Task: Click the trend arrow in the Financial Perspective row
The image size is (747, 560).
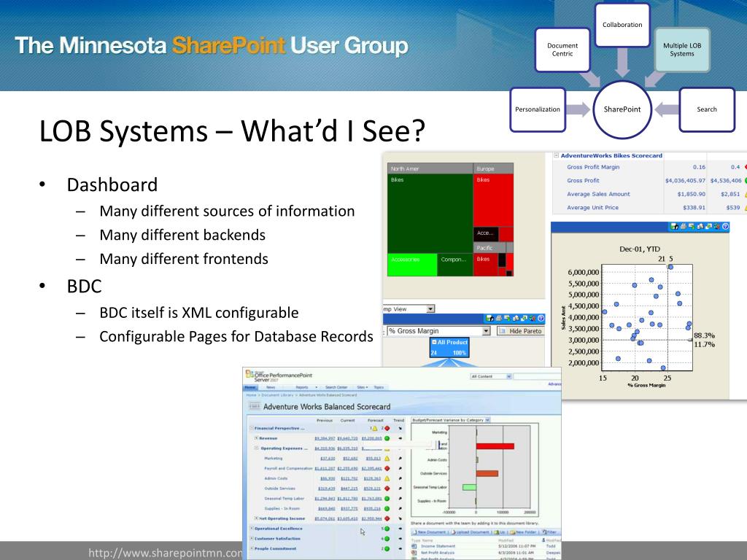Action: pos(400,428)
